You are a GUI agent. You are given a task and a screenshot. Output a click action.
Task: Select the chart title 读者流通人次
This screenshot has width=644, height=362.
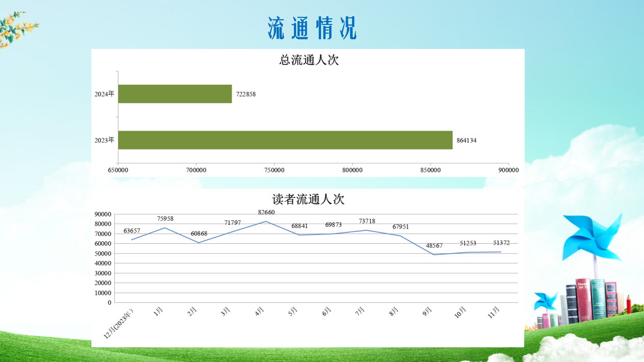[x=308, y=199]
